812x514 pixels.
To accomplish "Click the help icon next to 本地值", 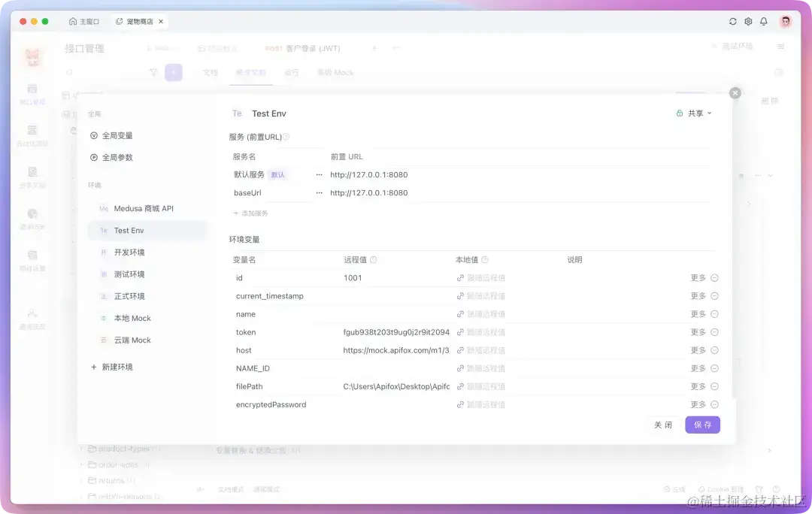I will click(x=485, y=260).
